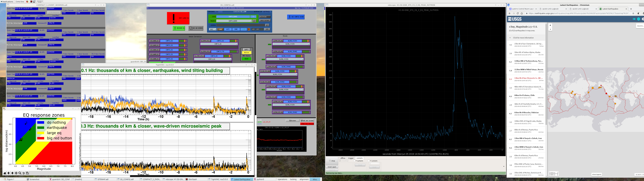The image size is (644, 181).
Task: Go back in the Chromium browser
Action: tap(510, 13)
